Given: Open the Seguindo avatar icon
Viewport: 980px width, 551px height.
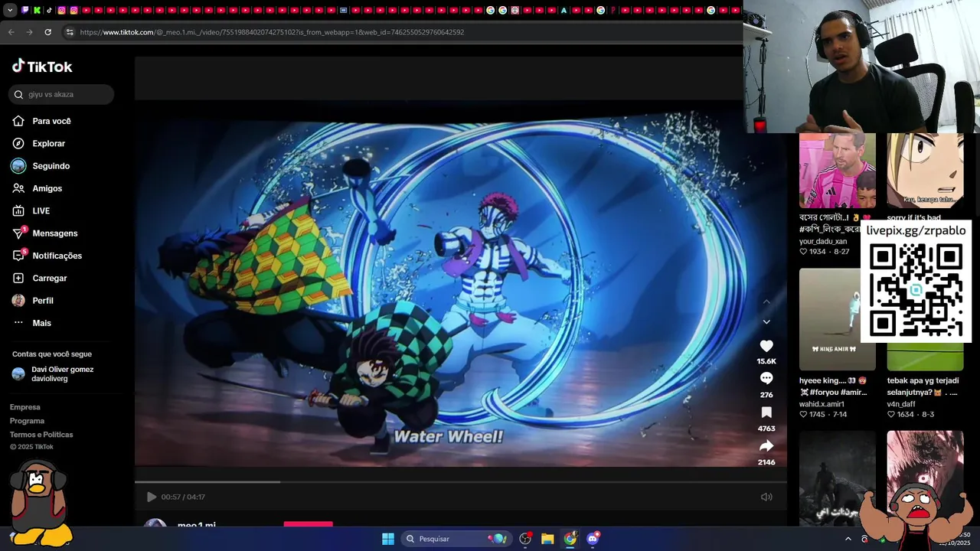Looking at the screenshot, I should [x=18, y=166].
